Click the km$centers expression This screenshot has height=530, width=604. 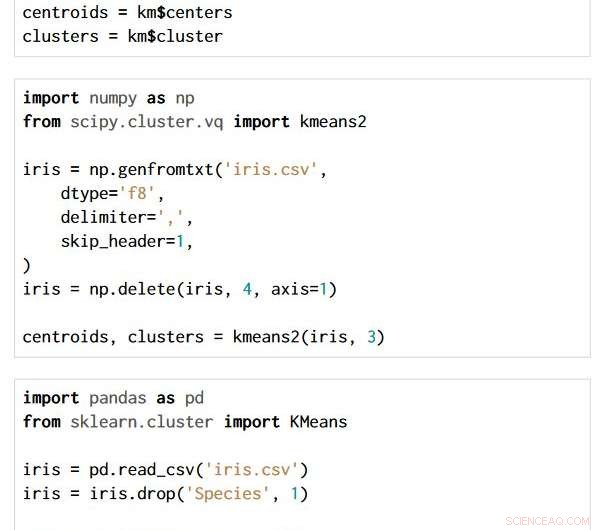[185, 13]
